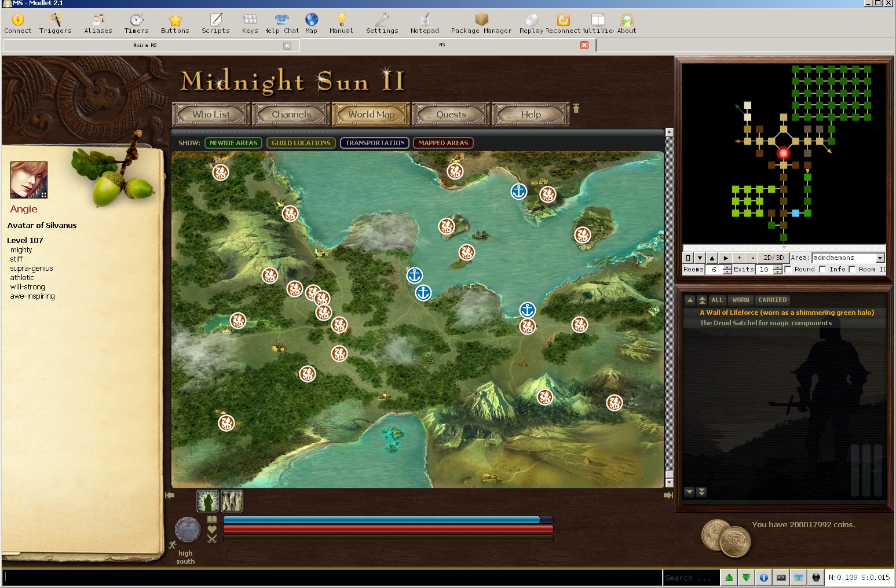Click the blue mana progress bar
Screen dimensions: 896x588
point(387,520)
